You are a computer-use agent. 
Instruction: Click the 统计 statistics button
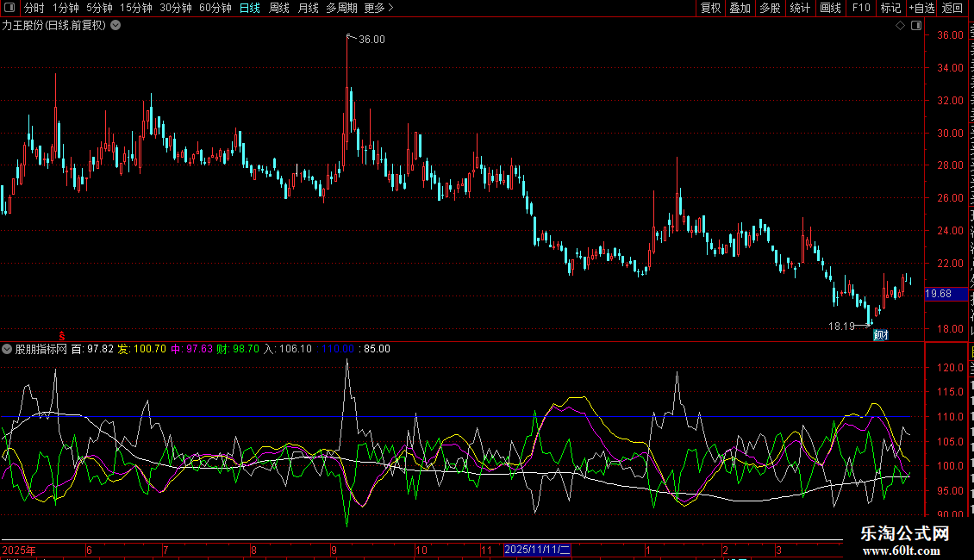point(799,8)
